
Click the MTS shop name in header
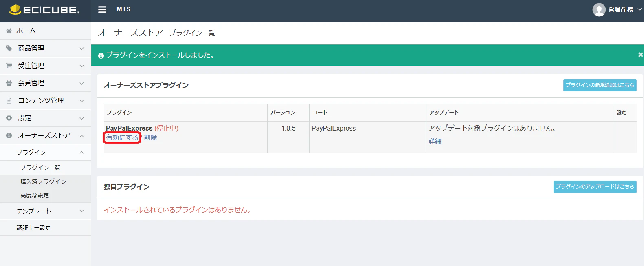(123, 9)
